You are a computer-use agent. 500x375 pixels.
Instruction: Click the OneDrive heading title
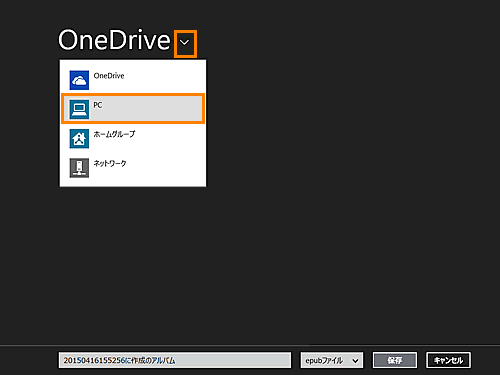click(x=115, y=40)
